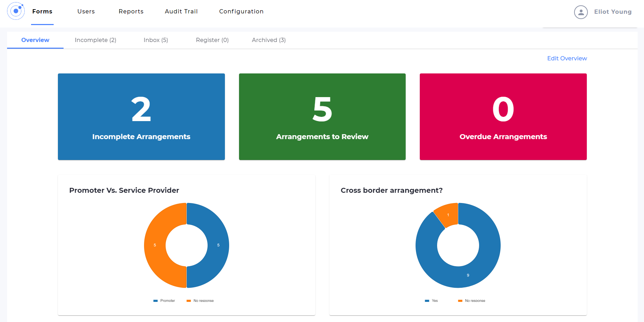Toggle Promoter legend item

pos(164,301)
